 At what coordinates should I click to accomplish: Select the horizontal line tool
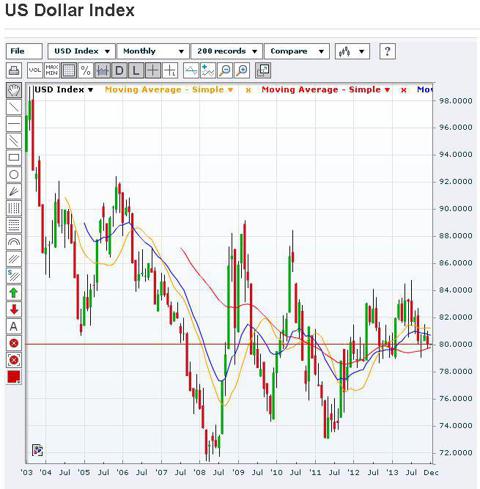[x=14, y=124]
